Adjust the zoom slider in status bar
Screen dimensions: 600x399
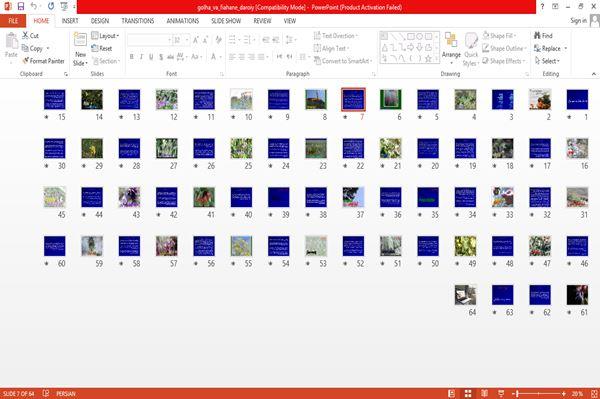538,393
